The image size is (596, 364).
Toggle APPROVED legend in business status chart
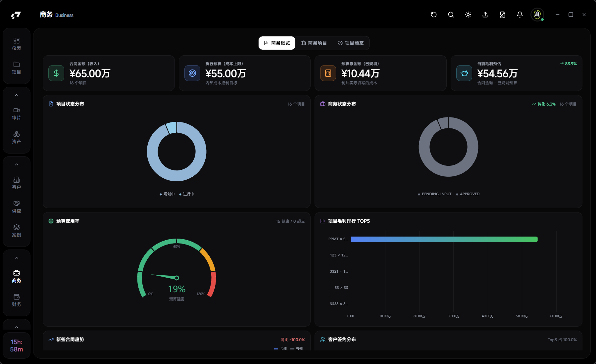(468, 194)
